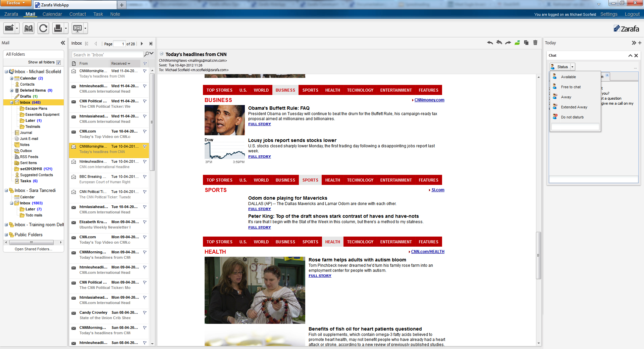This screenshot has width=644, height=349.
Task: Reply all to the open message
Action: point(499,43)
